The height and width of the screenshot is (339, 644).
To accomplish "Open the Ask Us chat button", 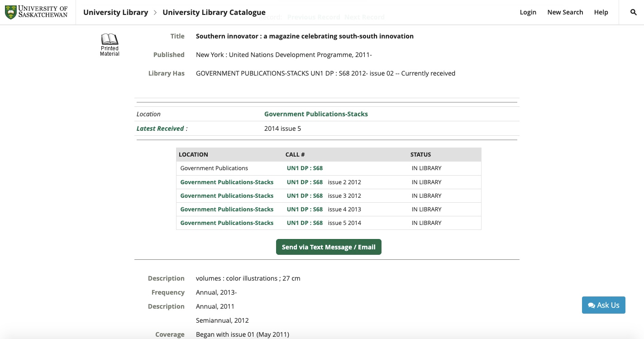I will (603, 305).
